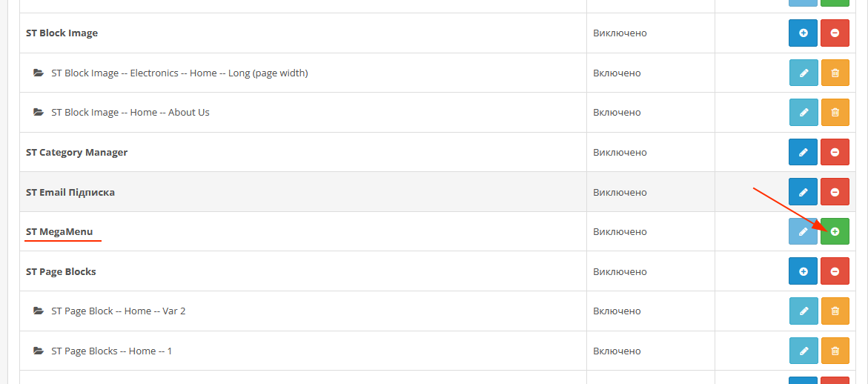Uninstall ST Category Manager with red minus
868x384 pixels.
835,152
